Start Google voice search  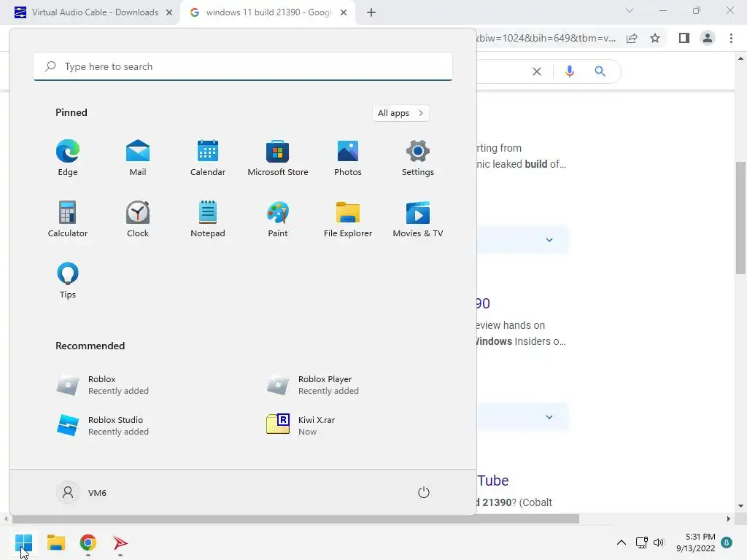pos(569,71)
